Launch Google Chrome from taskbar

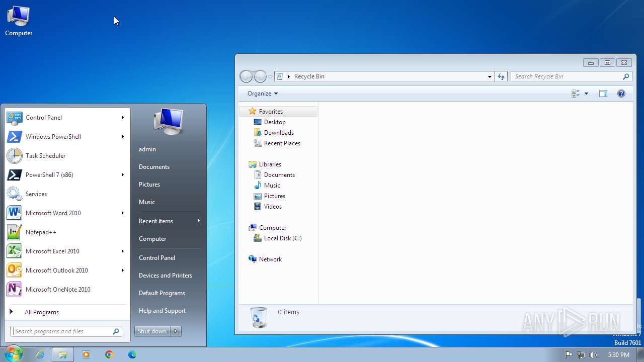pyautogui.click(x=109, y=354)
